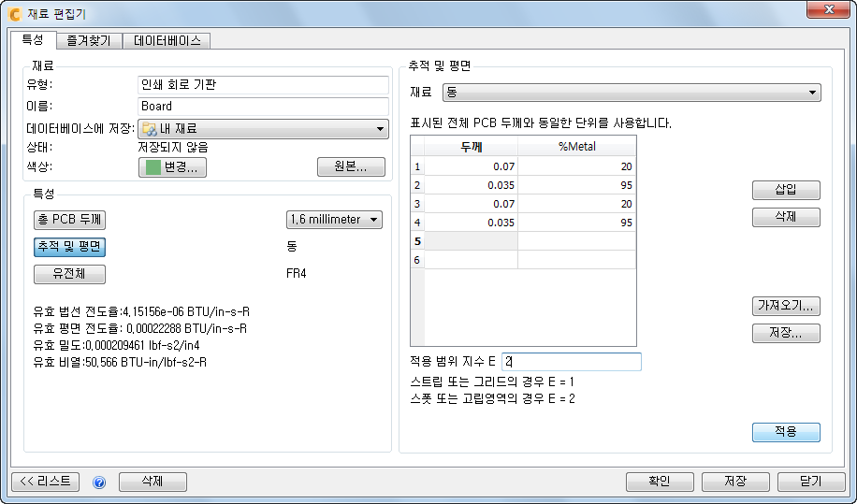Viewport: 857px width, 504px height.
Task: Open the 데이터베이스에 저장 dropdown
Action: (x=263, y=129)
